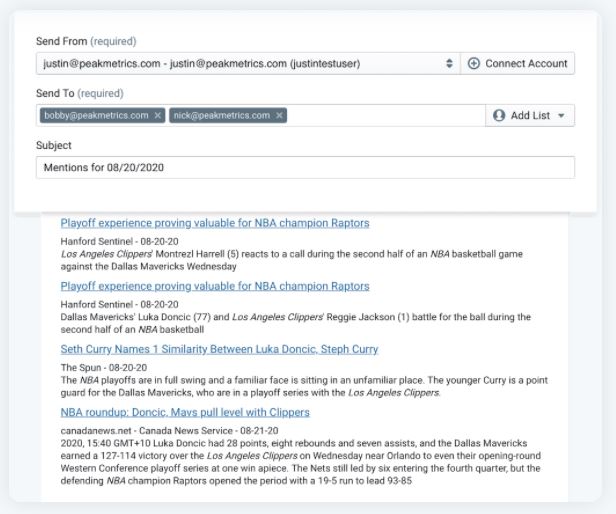This screenshot has width=616, height=514.
Task: Click the Subject field with Mentions for 08/20/2020
Action: point(305,167)
